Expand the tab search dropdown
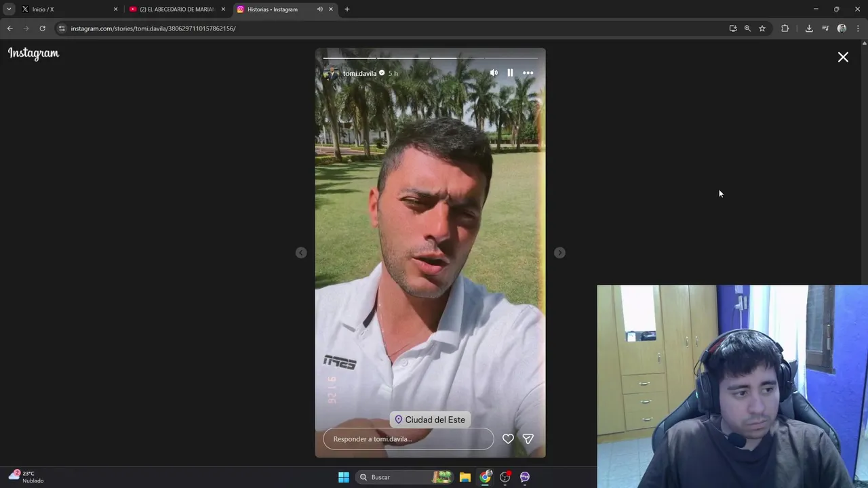 [9, 9]
